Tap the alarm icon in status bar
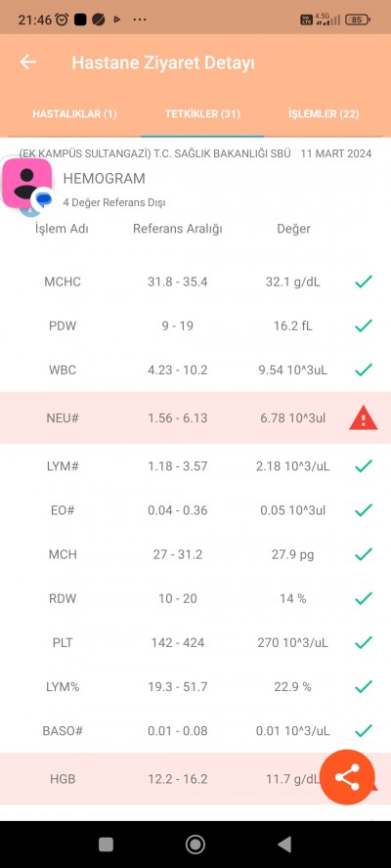This screenshot has width=391, height=868. coord(62,20)
